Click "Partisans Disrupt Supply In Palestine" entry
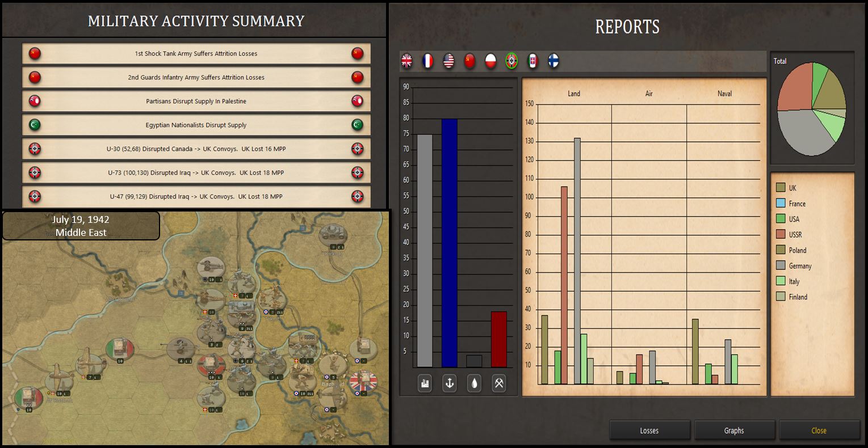 pos(196,102)
